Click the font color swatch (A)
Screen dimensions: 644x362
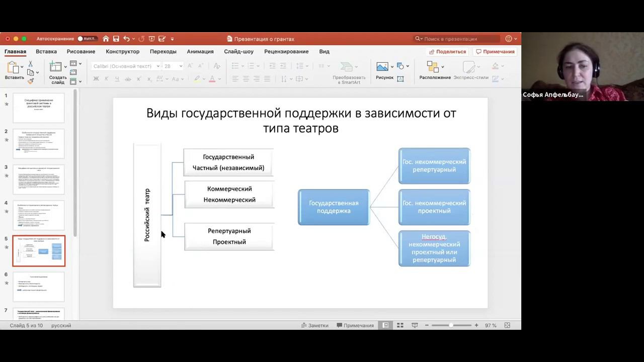(x=212, y=79)
